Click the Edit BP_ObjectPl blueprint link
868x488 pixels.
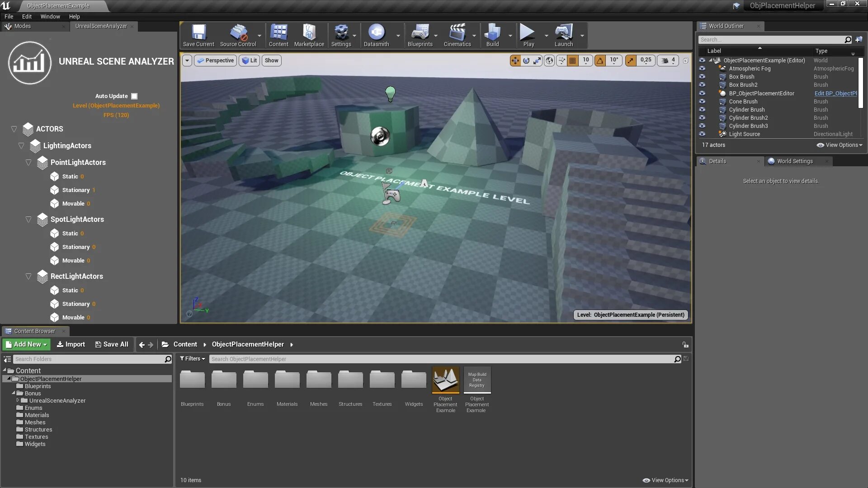(835, 94)
